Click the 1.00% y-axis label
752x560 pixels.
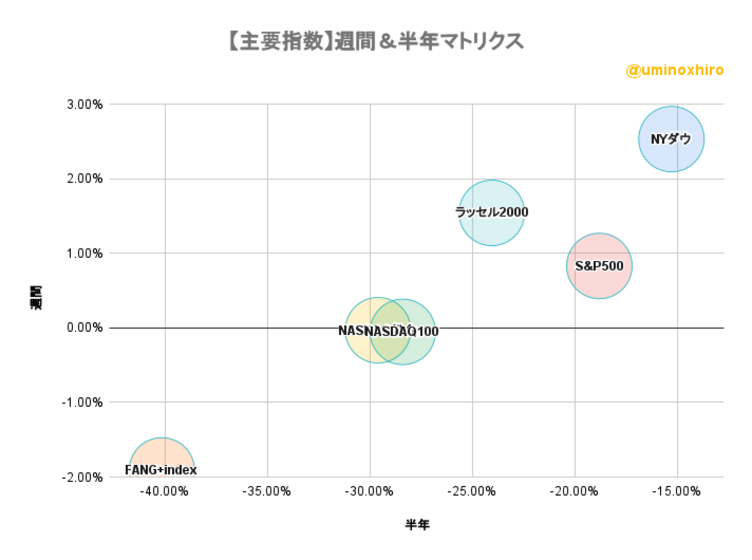tap(84, 253)
